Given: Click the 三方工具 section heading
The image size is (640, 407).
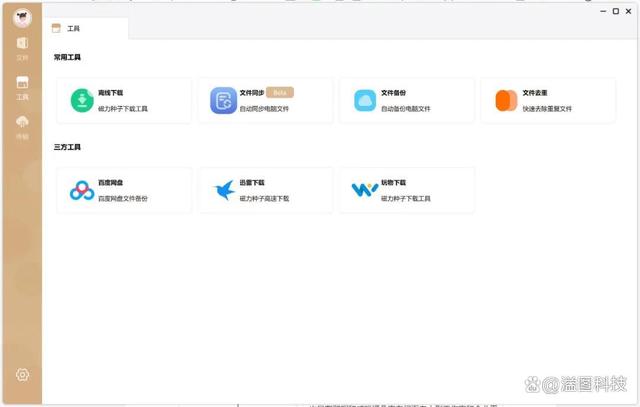Looking at the screenshot, I should coord(67,147).
